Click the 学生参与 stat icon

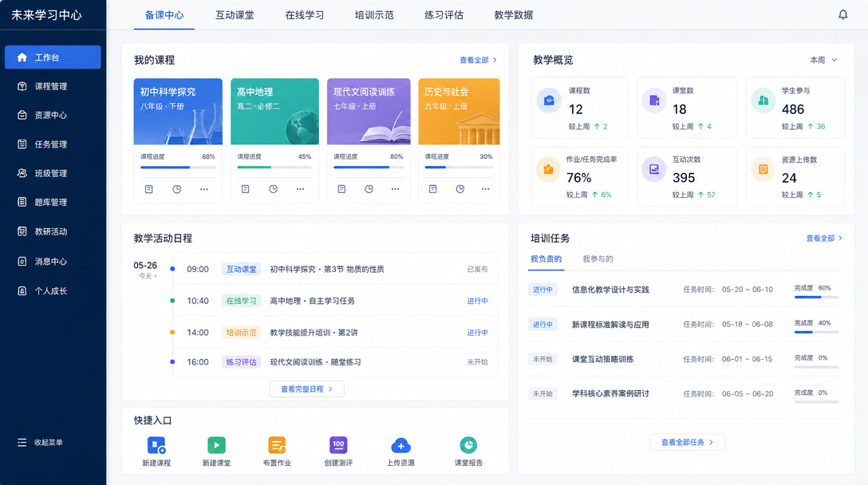coord(763,101)
